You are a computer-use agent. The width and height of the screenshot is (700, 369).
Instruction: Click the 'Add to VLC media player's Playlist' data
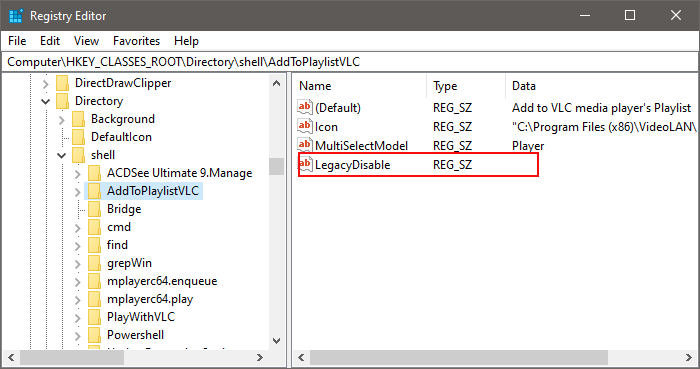[601, 108]
